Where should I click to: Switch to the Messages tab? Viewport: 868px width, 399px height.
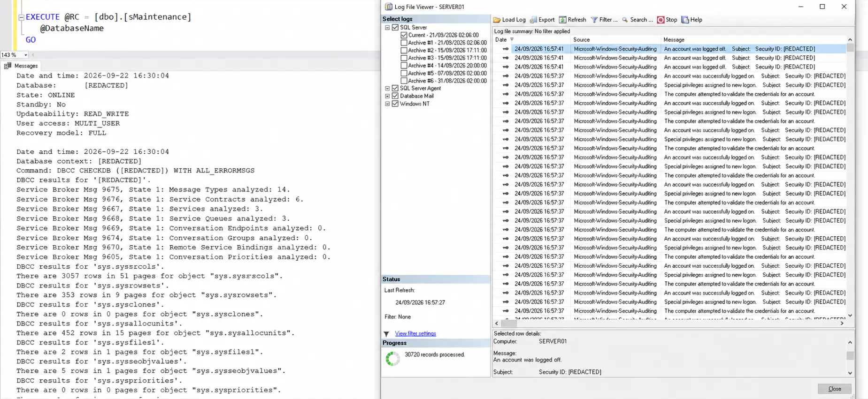click(21, 66)
